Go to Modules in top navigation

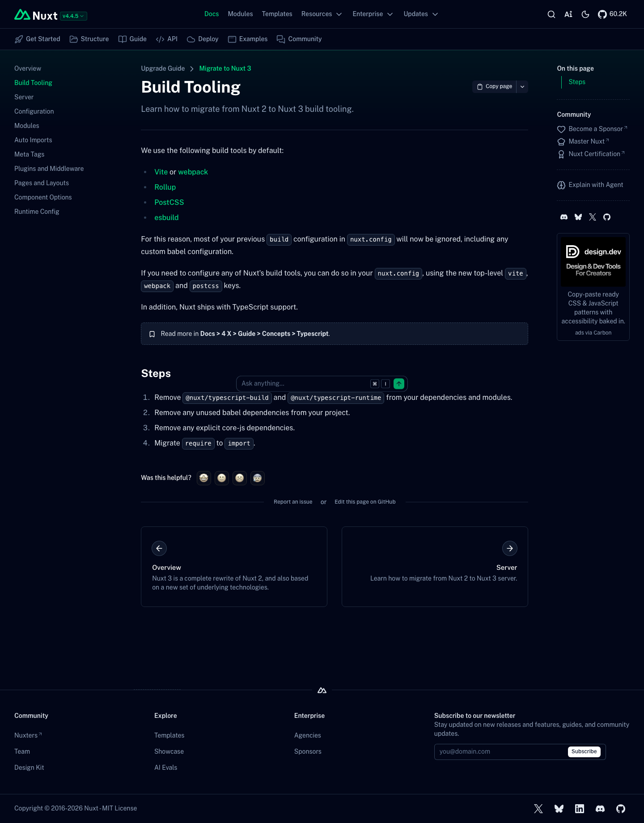[240, 14]
